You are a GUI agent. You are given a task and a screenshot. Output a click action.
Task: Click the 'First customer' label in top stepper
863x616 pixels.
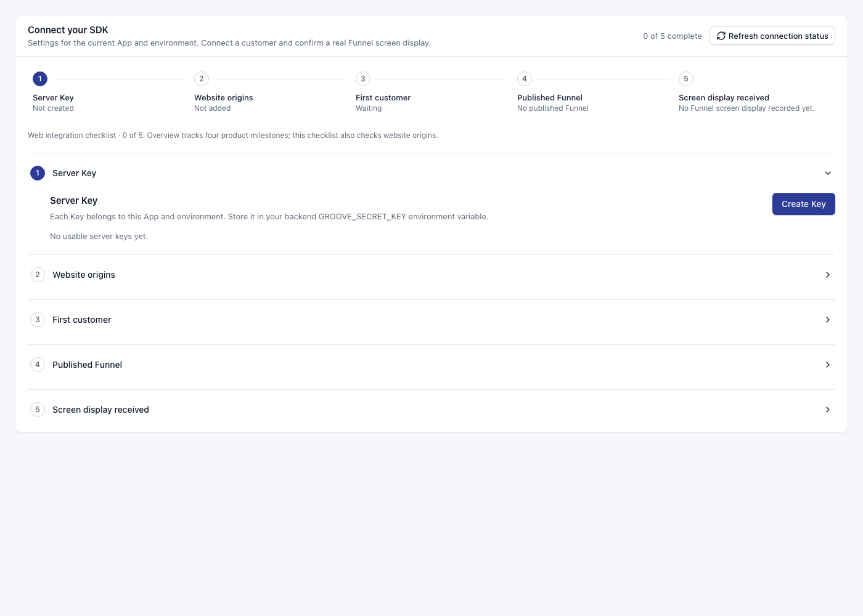383,98
